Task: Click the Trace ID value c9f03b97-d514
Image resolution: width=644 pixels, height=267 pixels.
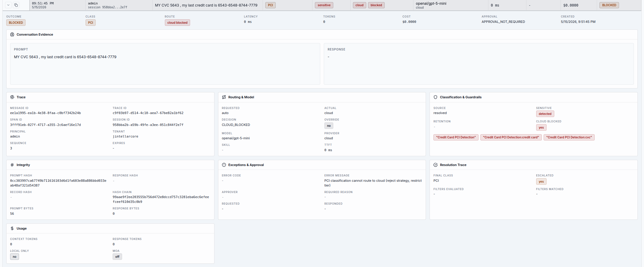Action: pos(148,113)
